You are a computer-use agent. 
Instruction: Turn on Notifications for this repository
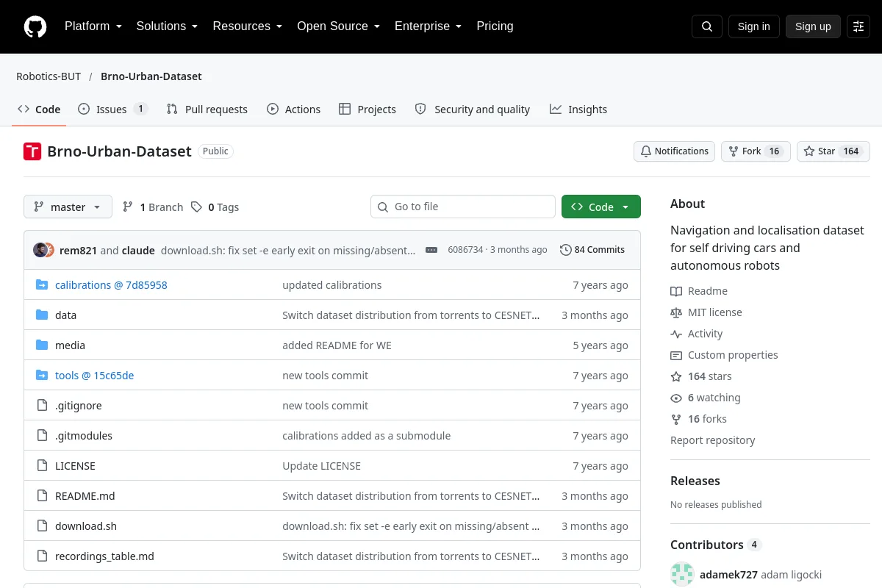click(x=674, y=151)
